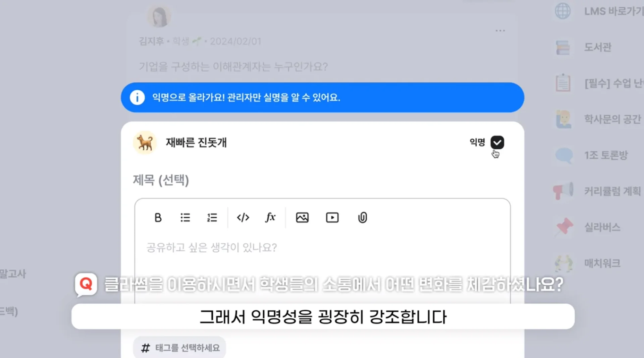Go to 학사문의 공간 in the sidebar
The width and height of the screenshot is (644, 358).
(x=612, y=119)
